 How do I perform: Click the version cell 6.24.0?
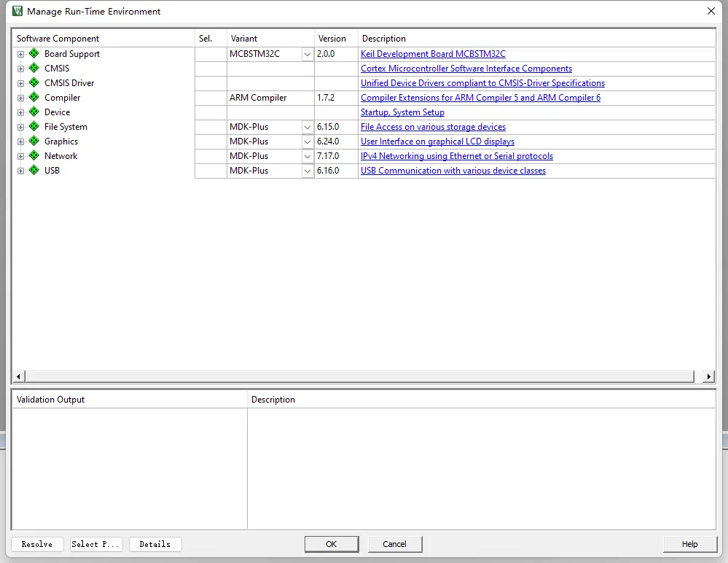tap(336, 141)
